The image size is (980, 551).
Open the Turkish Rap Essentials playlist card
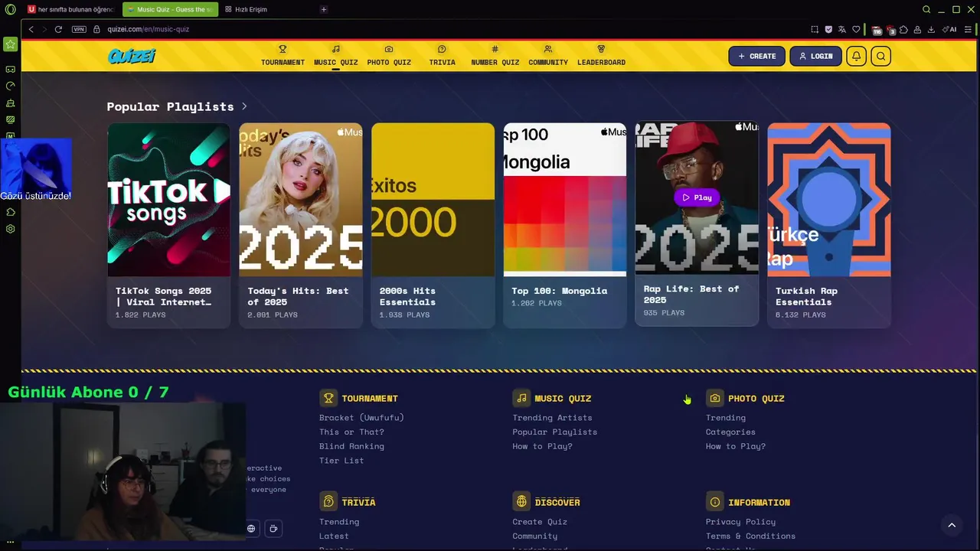pos(829,226)
